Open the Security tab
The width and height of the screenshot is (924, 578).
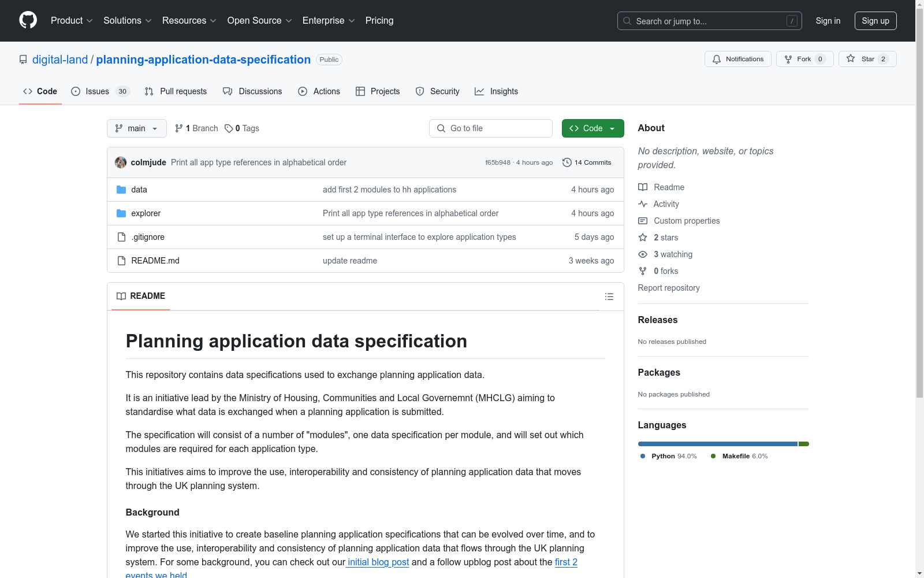438,91
